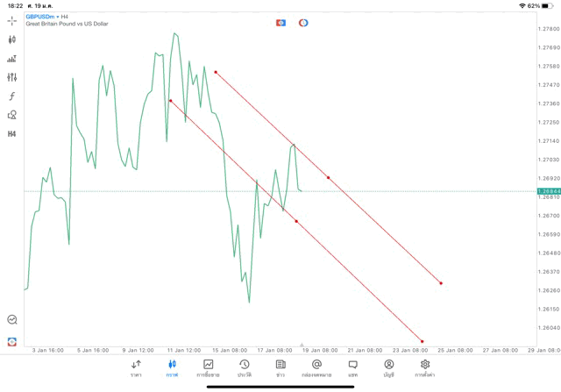This screenshot has height=392, width=561.
Task: Open the indicators list icon
Action: pos(11,59)
